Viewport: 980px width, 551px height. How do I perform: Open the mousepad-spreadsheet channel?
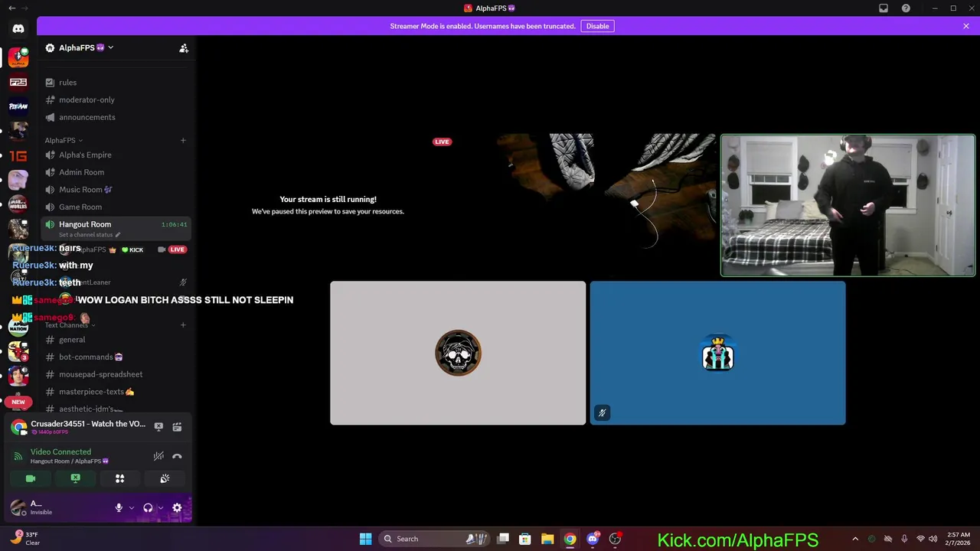(100, 374)
